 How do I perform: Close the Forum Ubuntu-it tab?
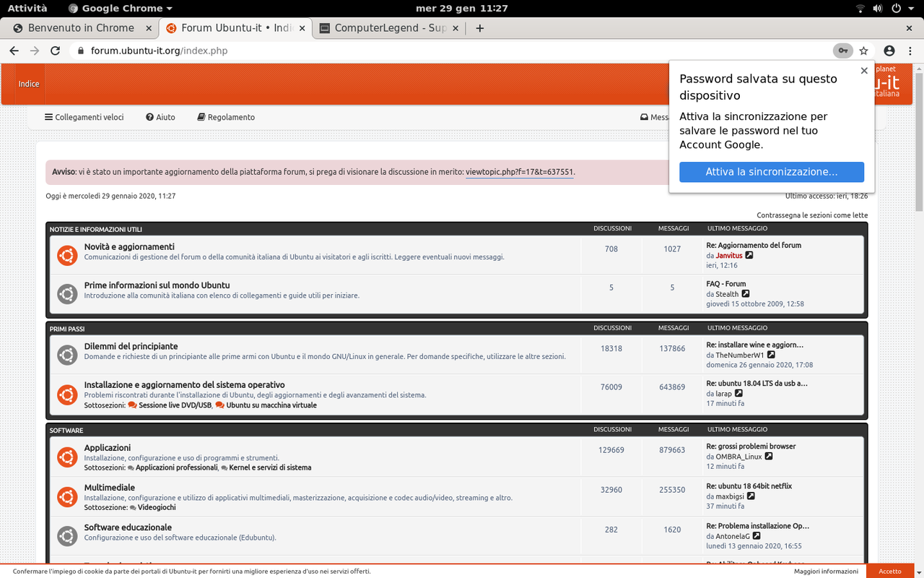[302, 28]
